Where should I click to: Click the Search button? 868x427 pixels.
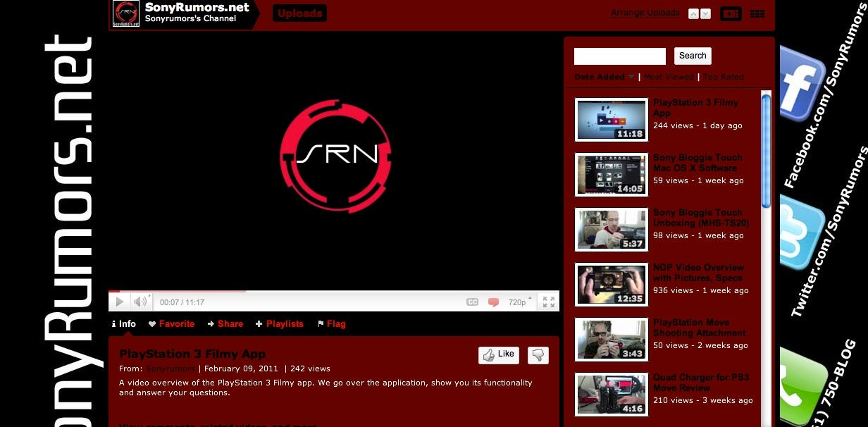pos(693,56)
